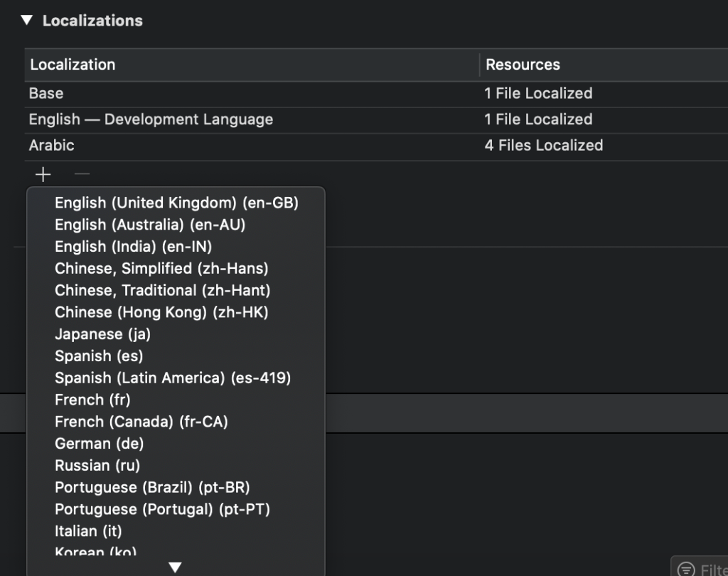The image size is (728, 576).
Task: Select Chinese (Hong Kong) (zh-HK)
Action: click(x=176, y=312)
